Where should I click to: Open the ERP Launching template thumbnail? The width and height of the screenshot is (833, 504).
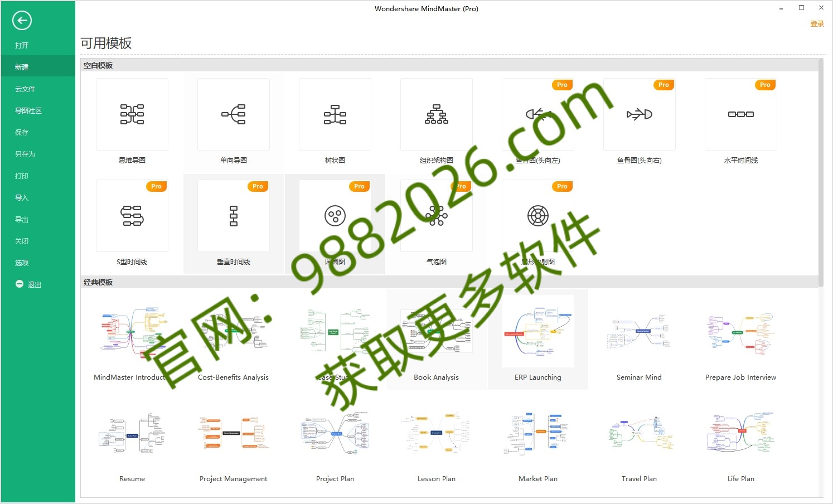pyautogui.click(x=538, y=331)
